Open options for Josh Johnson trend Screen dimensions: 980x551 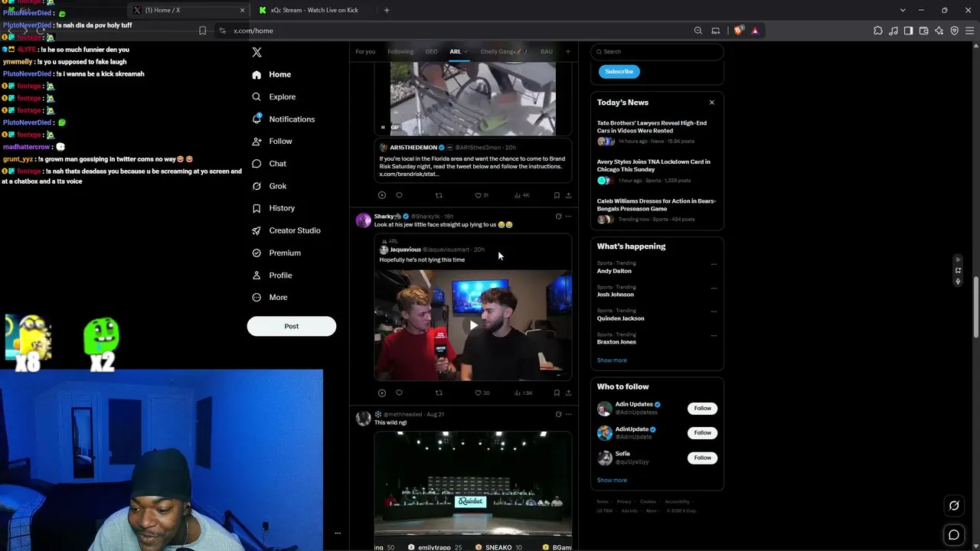click(714, 288)
